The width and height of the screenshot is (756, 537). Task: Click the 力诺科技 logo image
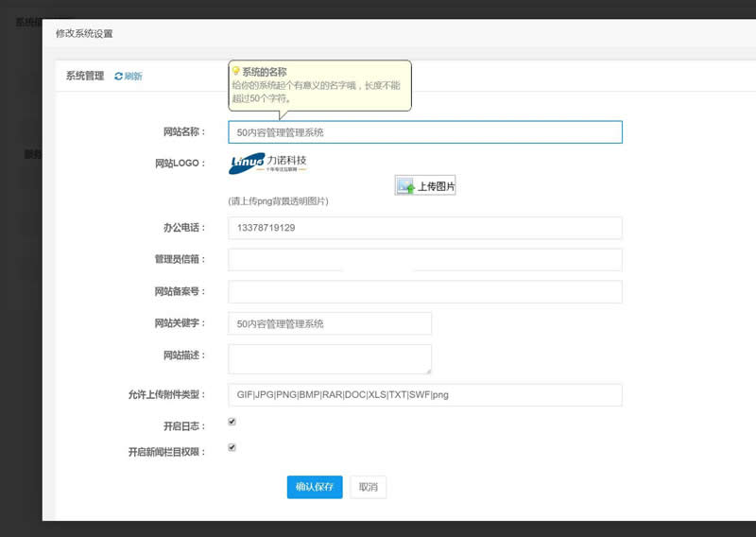pyautogui.click(x=267, y=164)
